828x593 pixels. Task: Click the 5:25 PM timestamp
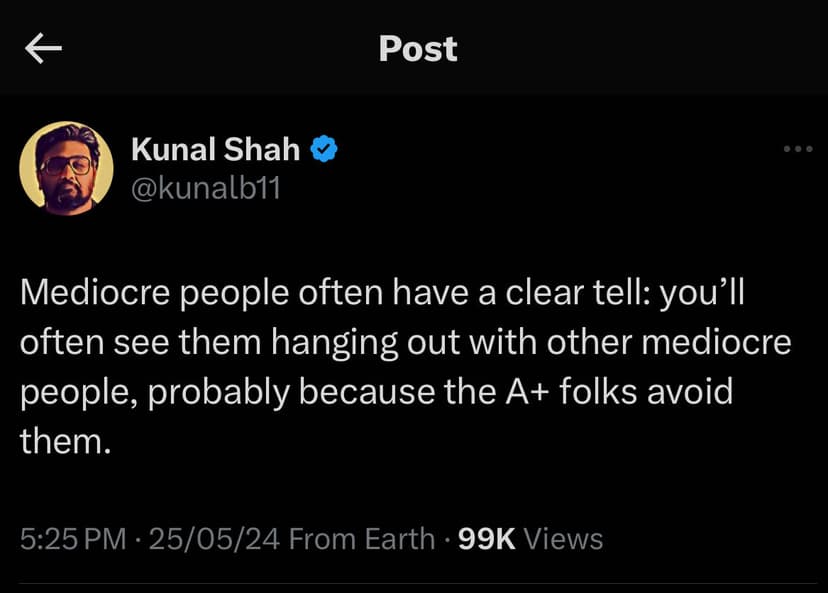[x=72, y=539]
